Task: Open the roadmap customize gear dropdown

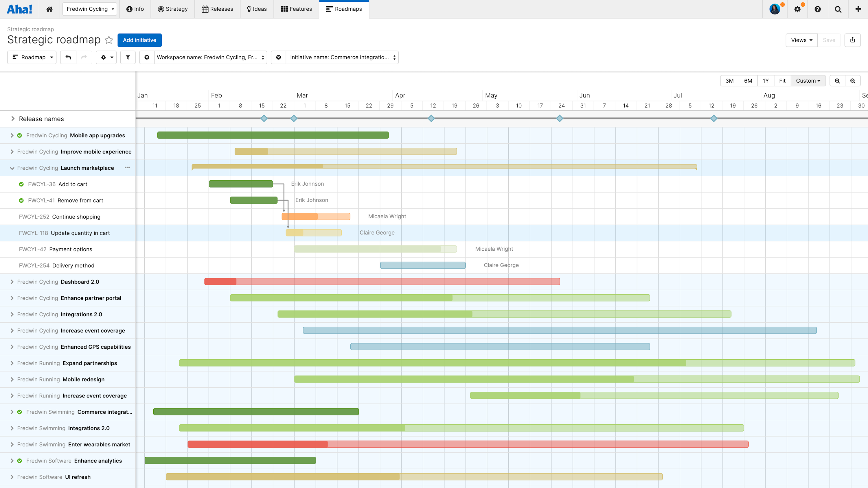Action: [106, 57]
